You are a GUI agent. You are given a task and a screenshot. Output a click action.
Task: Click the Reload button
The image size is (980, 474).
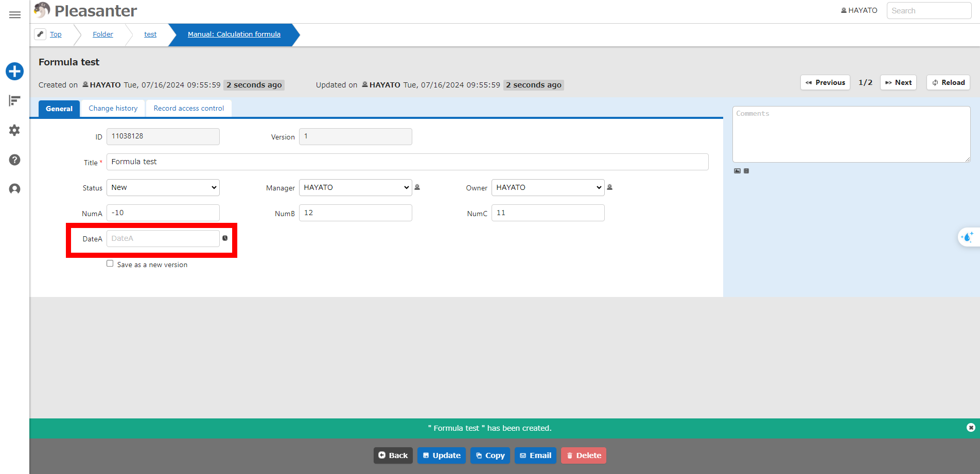tap(948, 82)
